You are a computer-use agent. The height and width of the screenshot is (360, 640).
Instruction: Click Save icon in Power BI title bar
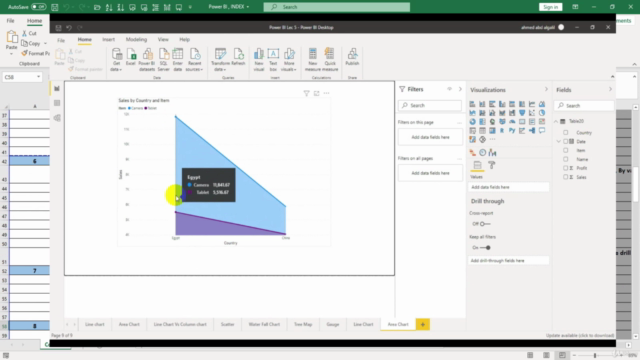(x=58, y=27)
